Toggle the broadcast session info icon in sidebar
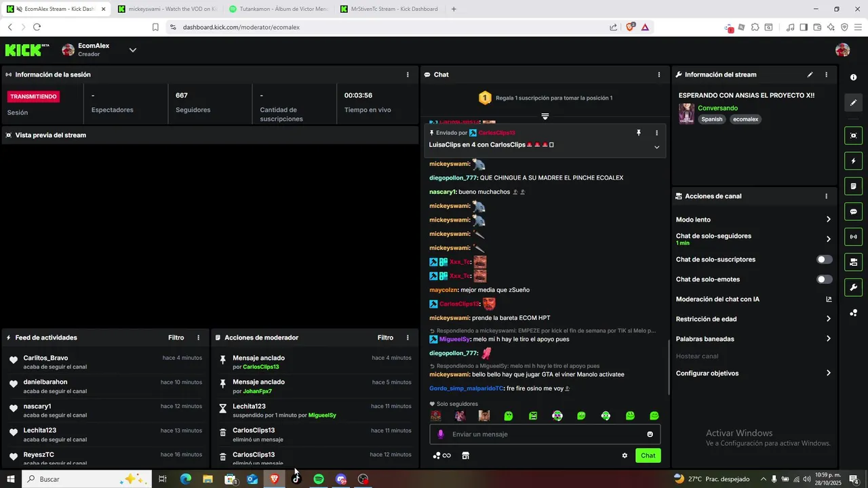 tap(853, 237)
